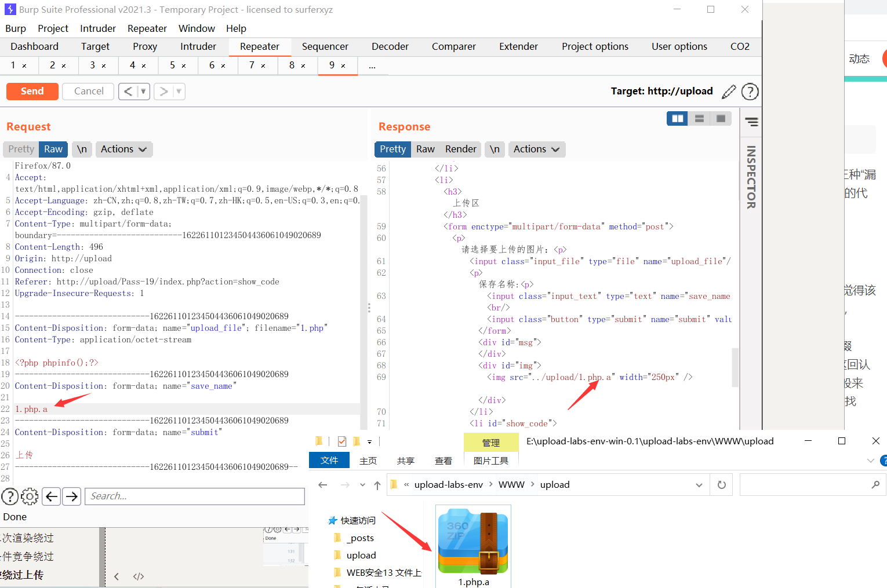Click Explorer back navigation arrow
The image size is (887, 588).
(323, 485)
